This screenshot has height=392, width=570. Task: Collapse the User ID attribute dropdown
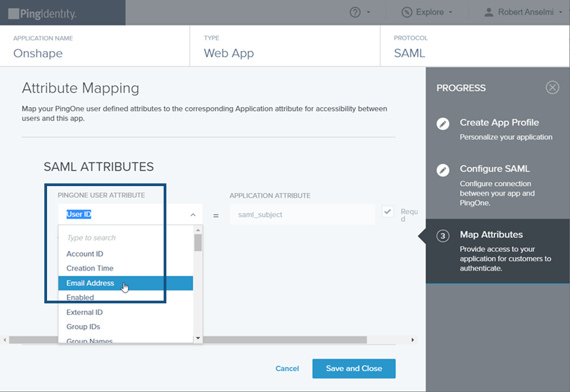pyautogui.click(x=193, y=215)
